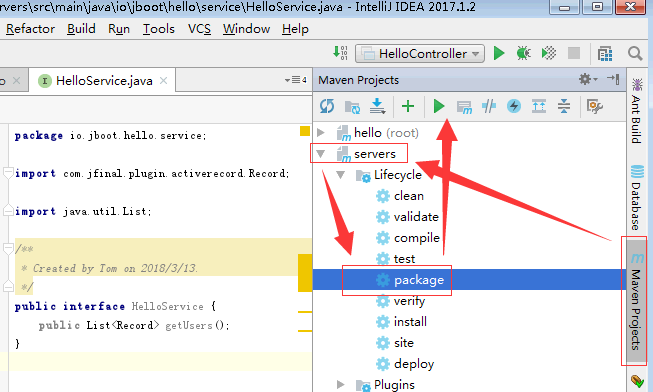Open the run configuration dropdown HelloController

pyautogui.click(x=420, y=54)
